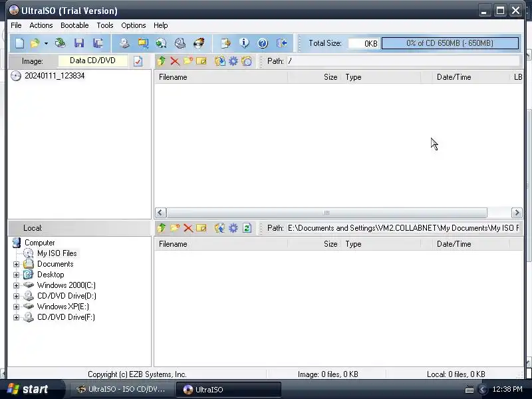Click the local pane Path field

click(403, 228)
